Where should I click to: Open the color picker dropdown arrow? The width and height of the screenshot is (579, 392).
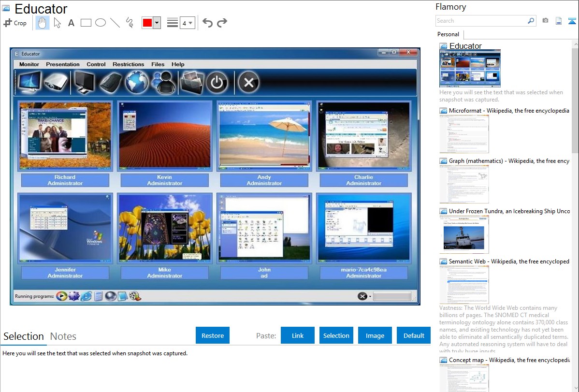coord(157,23)
